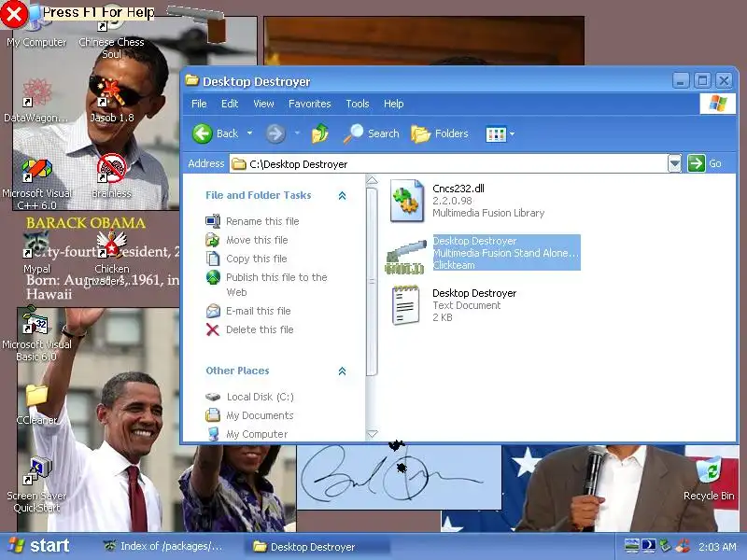The width and height of the screenshot is (747, 560).
Task: Open the Help menu
Action: [393, 104]
